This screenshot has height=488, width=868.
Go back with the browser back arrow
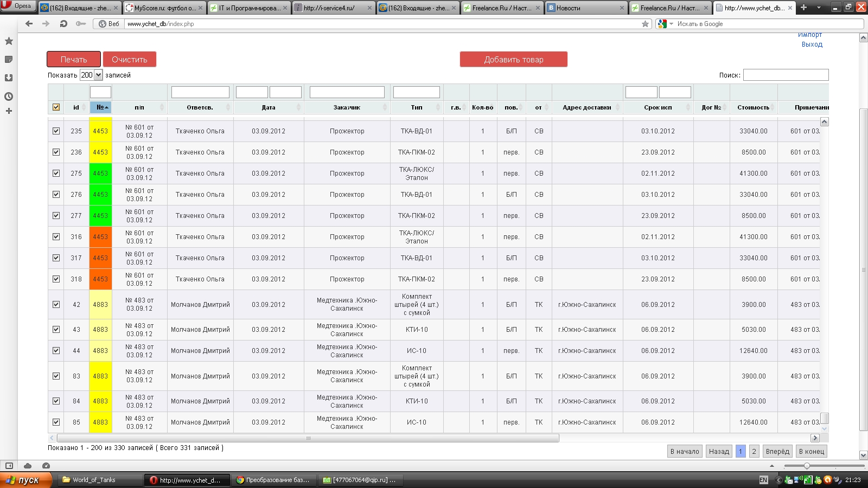[x=29, y=24]
